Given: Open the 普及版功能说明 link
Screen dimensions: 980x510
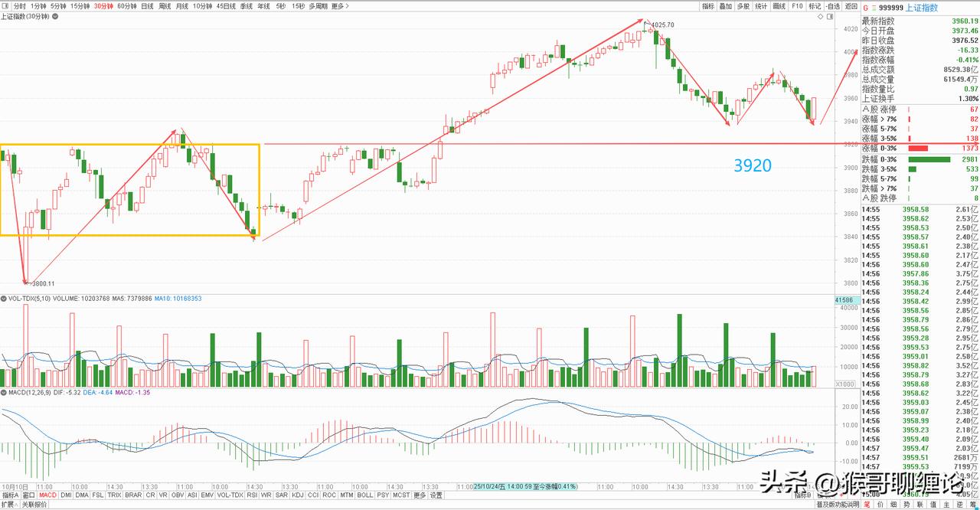Looking at the screenshot, I should [838, 505].
